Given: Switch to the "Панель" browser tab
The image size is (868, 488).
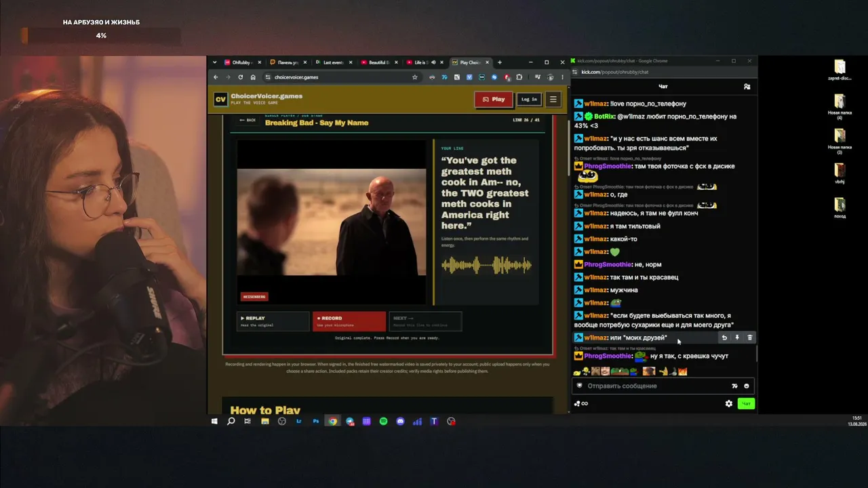Looking at the screenshot, I should [287, 62].
